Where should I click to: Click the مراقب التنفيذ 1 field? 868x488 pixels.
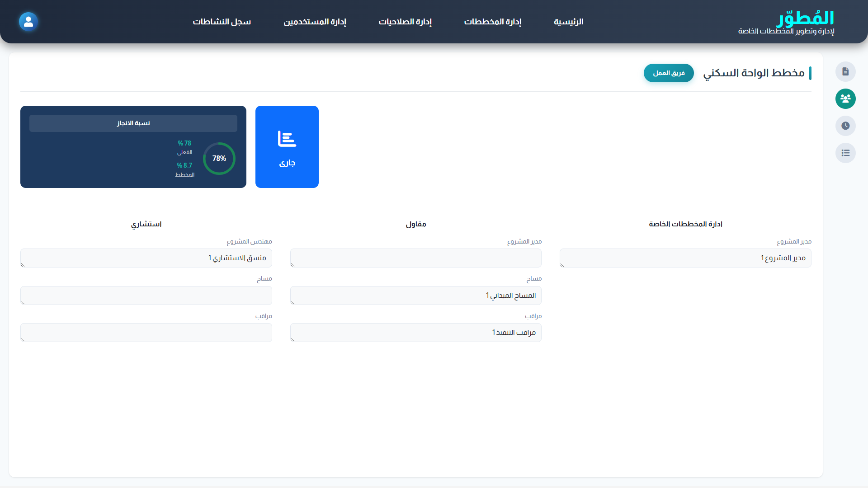click(x=416, y=333)
